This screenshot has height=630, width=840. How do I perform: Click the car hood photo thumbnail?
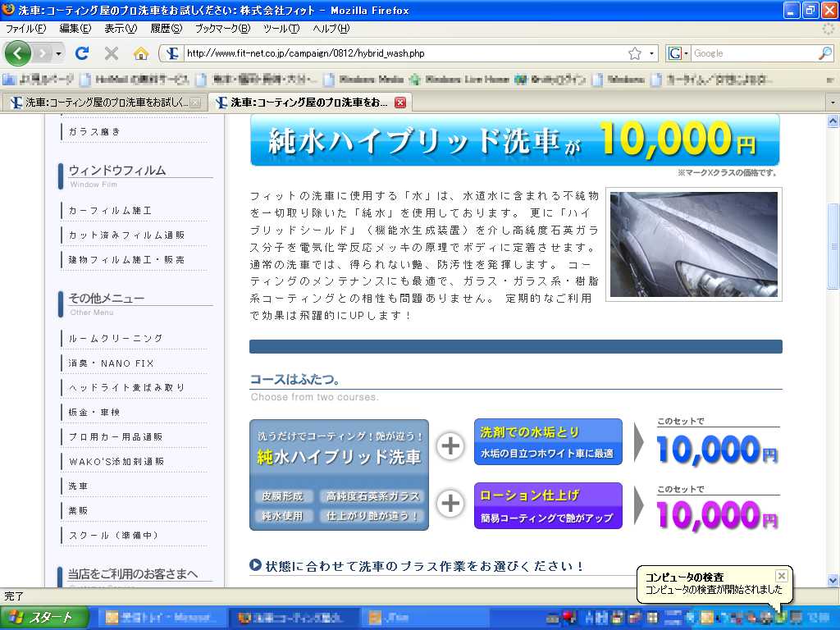[694, 244]
